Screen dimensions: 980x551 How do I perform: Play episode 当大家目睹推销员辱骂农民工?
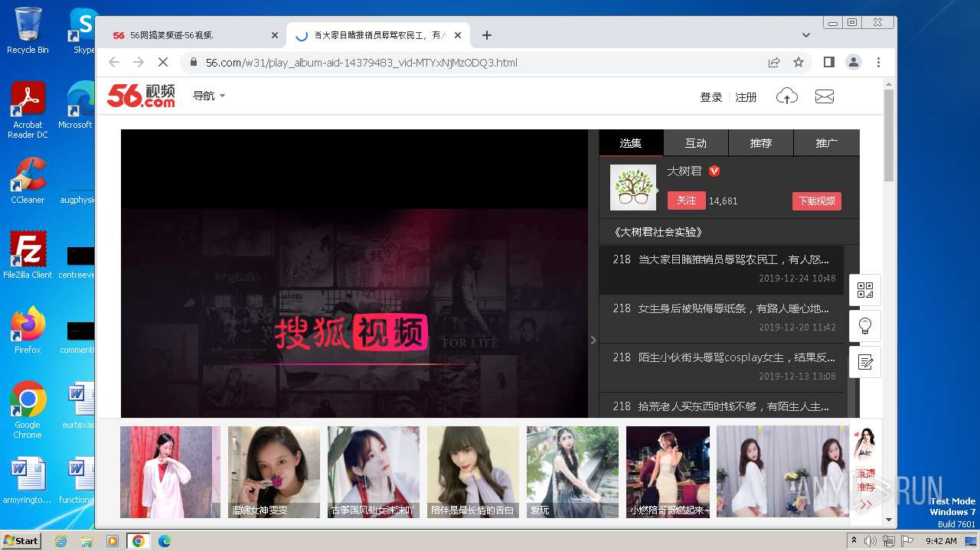tap(722, 269)
